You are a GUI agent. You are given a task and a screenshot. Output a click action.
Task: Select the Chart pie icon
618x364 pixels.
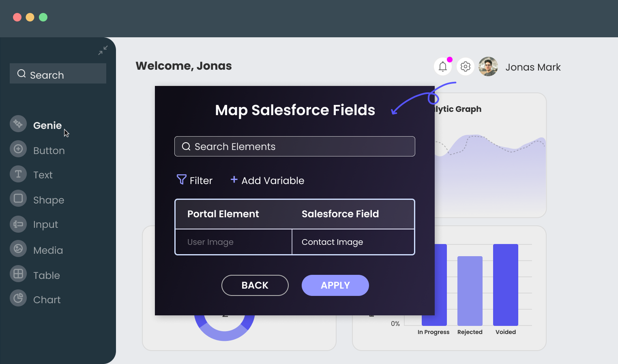pos(18,298)
